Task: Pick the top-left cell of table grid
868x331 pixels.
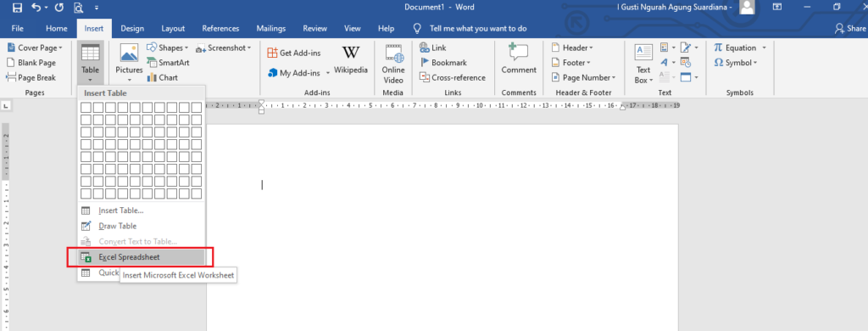Action: click(x=86, y=107)
